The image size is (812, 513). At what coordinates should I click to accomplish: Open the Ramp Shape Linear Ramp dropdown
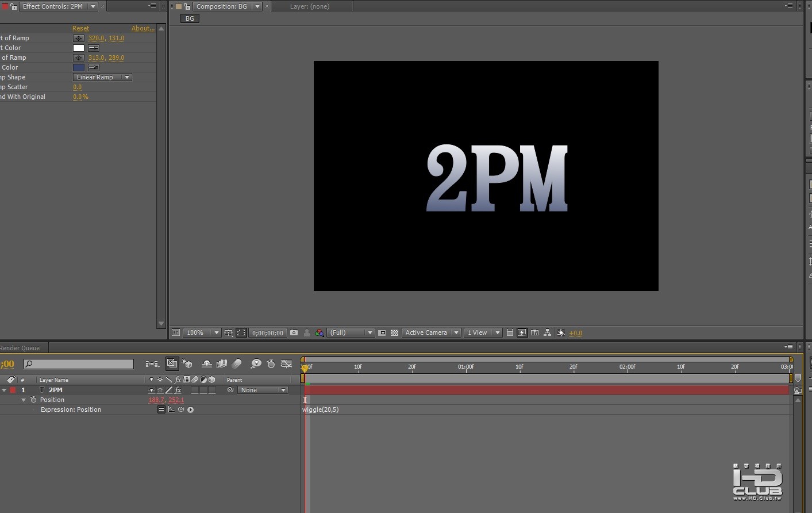pos(103,78)
